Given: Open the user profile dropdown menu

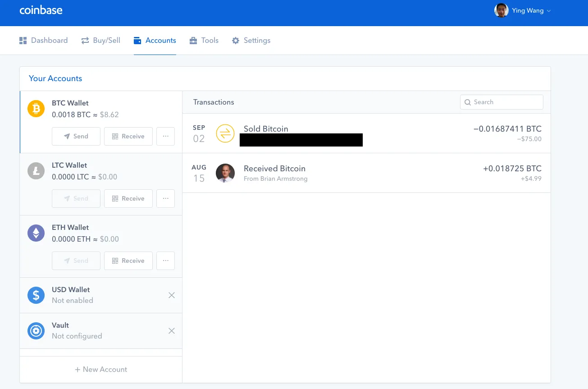Looking at the screenshot, I should point(523,11).
